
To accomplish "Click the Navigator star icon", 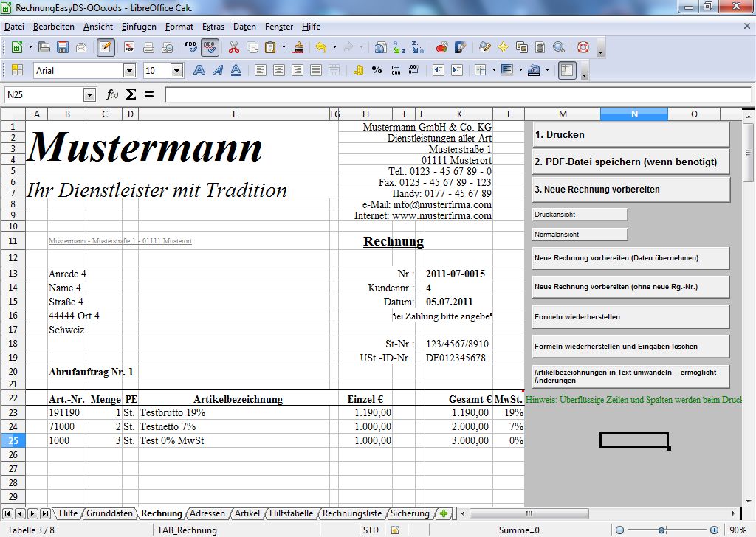I will (504, 47).
